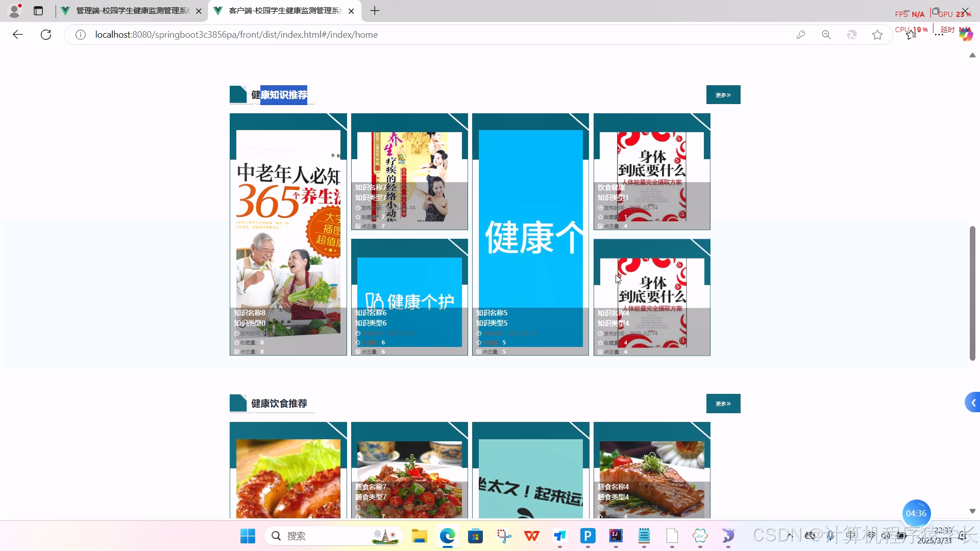Open Copilot from the browser toolbar

[966, 35]
